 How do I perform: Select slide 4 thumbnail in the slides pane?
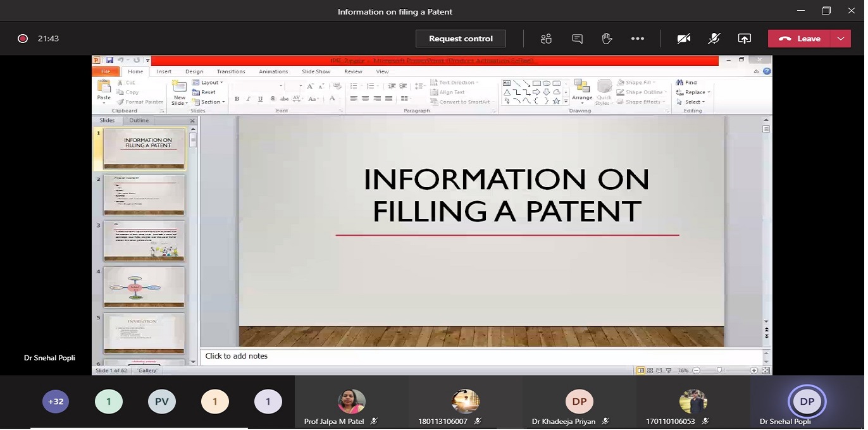pos(144,286)
